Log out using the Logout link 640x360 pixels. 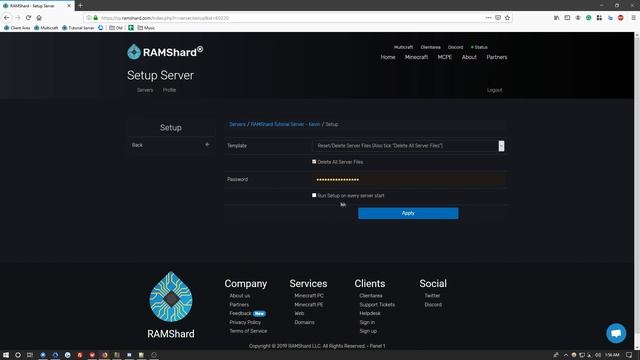point(494,90)
